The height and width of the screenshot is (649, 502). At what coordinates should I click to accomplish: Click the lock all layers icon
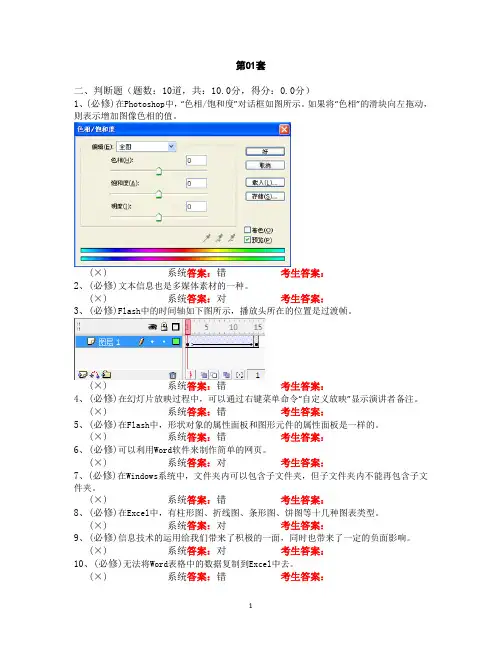(x=164, y=327)
